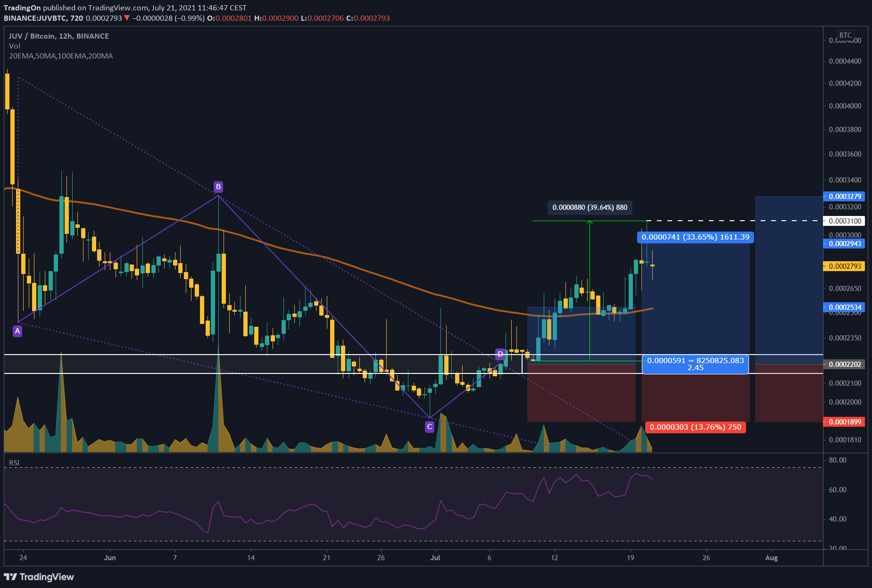Select pattern point label B
The height and width of the screenshot is (588, 872).
click(x=218, y=187)
